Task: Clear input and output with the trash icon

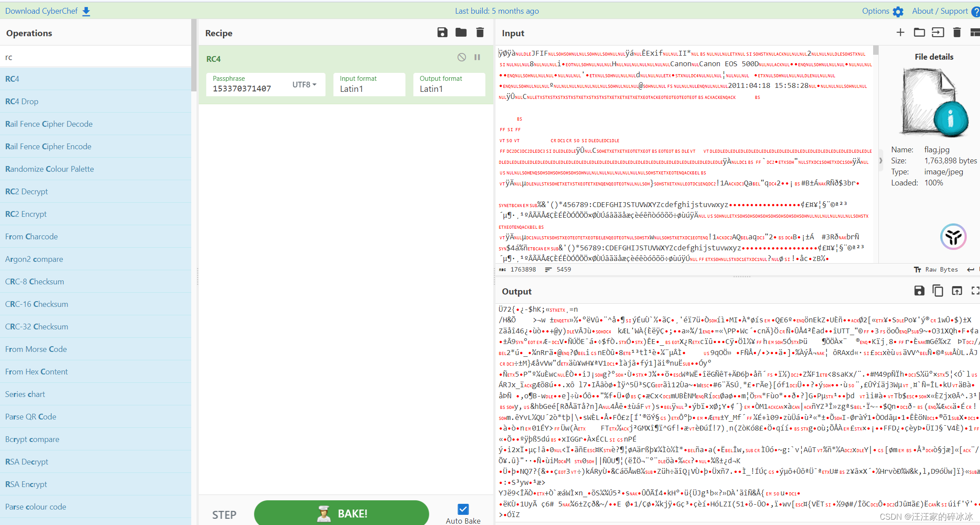Action: coord(957,32)
